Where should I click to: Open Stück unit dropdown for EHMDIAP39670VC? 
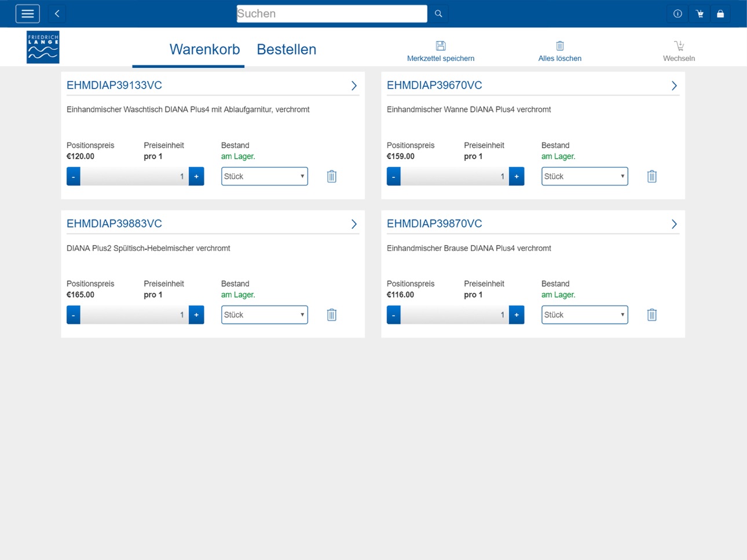coord(585,176)
